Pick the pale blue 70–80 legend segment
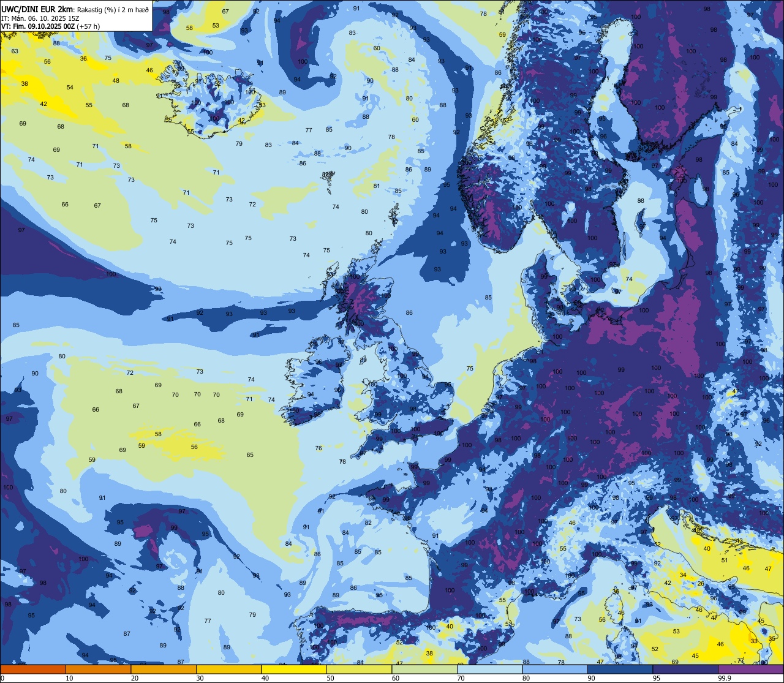 (x=489, y=669)
